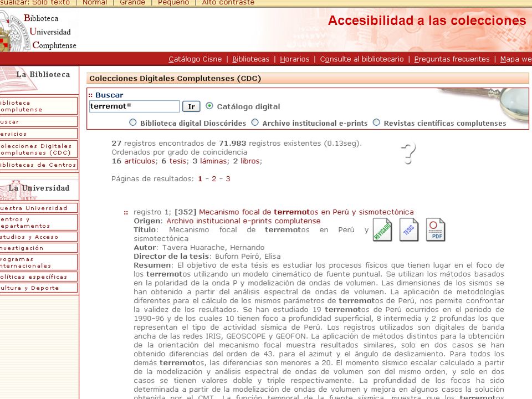Open Nuestra Universidad sidebar item
The height and width of the screenshot is (399, 532).
pyautogui.click(x=38, y=208)
